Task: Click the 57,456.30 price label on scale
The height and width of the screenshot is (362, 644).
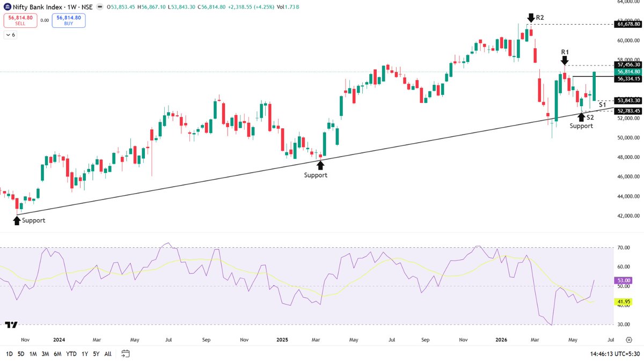Action: [629, 64]
